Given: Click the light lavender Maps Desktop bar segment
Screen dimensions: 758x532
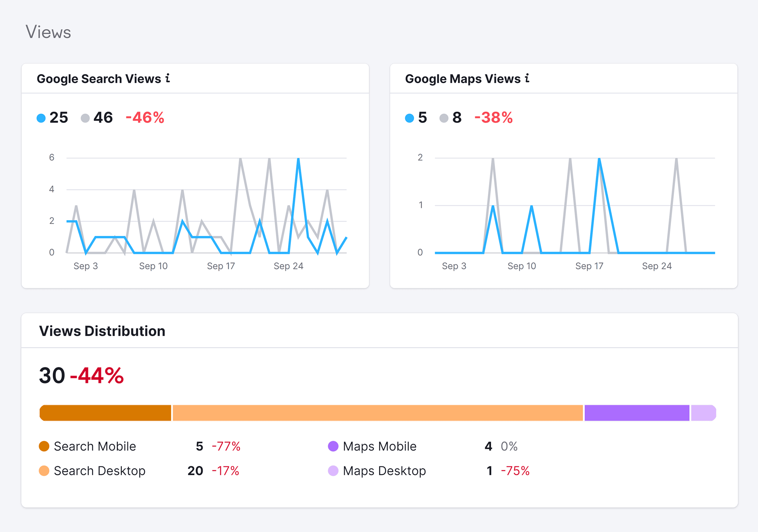Looking at the screenshot, I should click(703, 413).
